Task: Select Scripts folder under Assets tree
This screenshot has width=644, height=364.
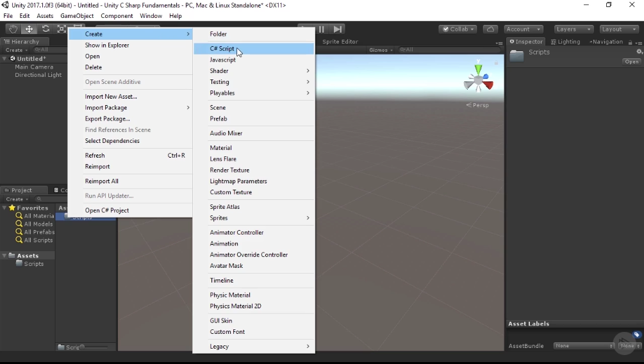Action: pyautogui.click(x=29, y=264)
